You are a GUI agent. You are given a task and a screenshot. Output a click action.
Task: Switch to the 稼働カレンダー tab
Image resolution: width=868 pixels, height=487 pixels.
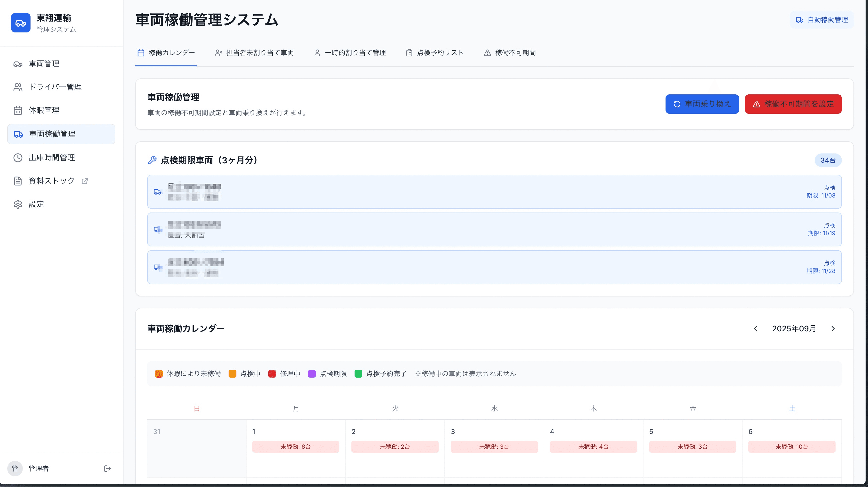coord(166,53)
